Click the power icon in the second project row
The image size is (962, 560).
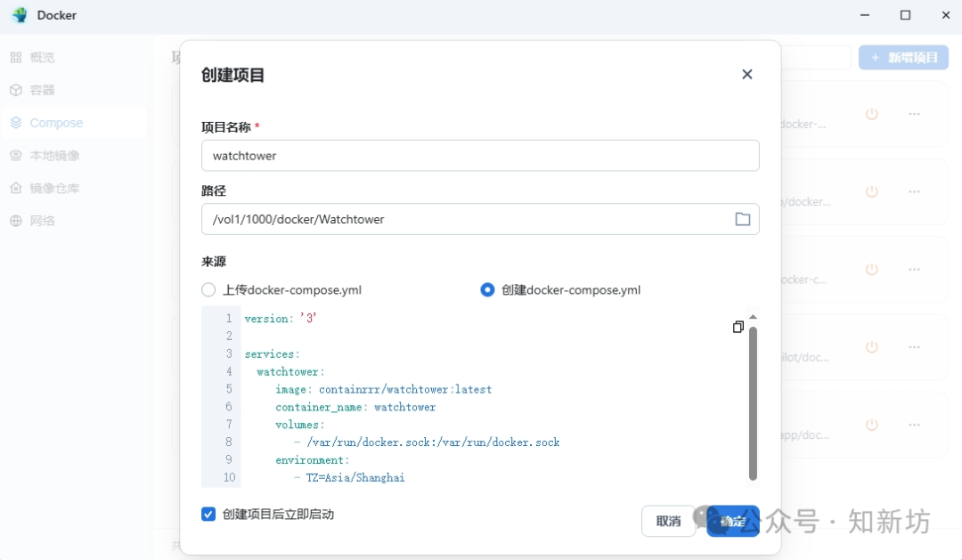coord(871,191)
